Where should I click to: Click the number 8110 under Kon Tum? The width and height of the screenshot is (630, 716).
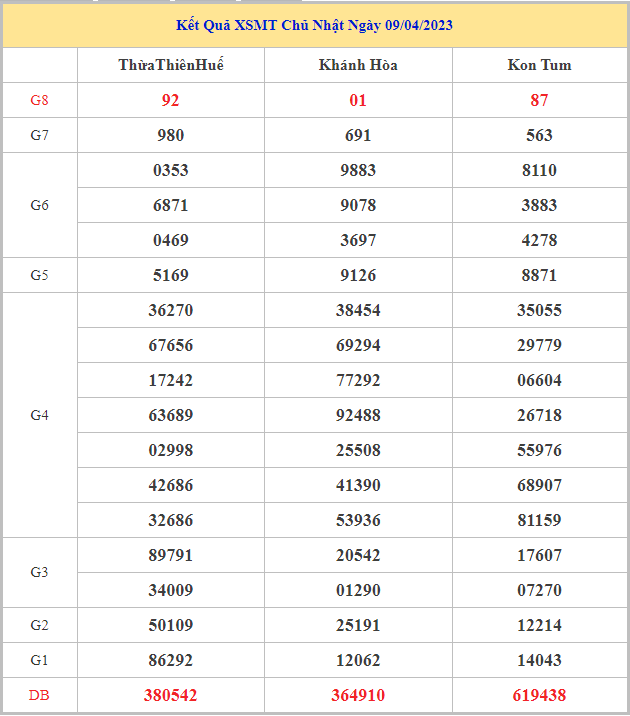(x=540, y=170)
